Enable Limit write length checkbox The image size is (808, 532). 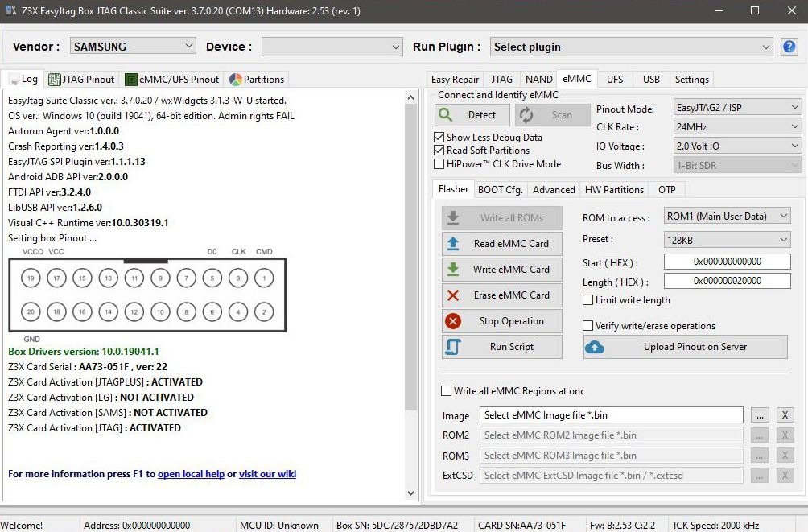point(587,300)
